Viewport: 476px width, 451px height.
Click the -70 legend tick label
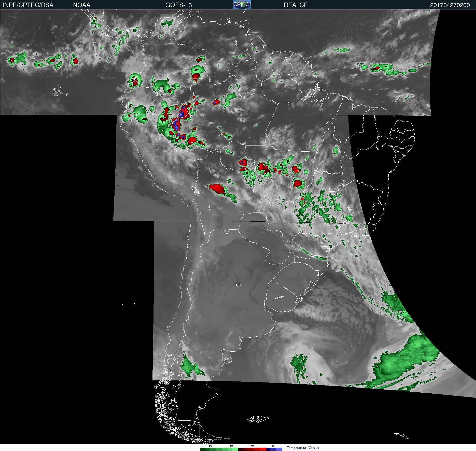(x=251, y=446)
